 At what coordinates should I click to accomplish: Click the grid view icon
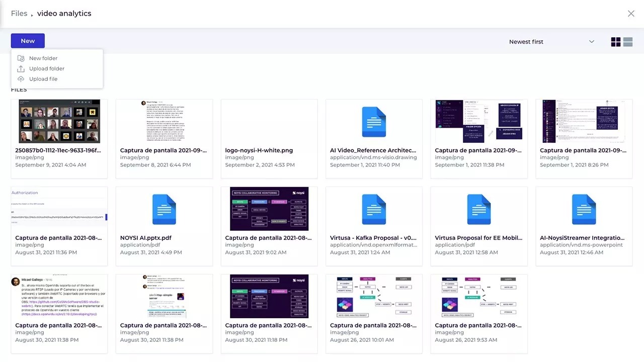616,42
